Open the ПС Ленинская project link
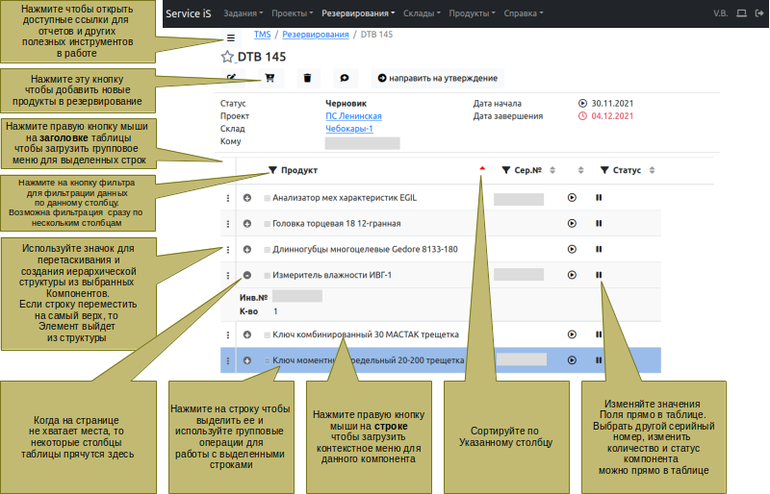 click(353, 116)
